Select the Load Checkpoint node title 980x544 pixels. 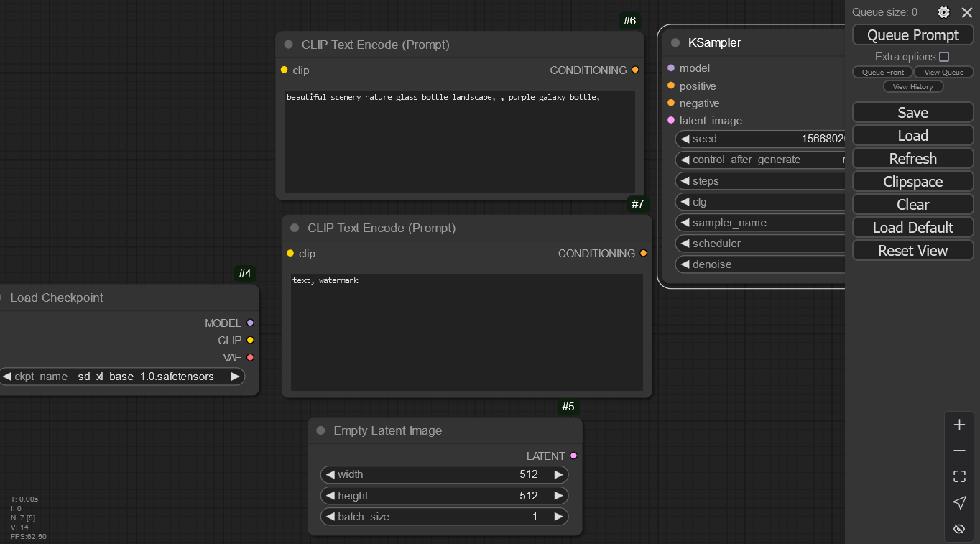point(57,298)
